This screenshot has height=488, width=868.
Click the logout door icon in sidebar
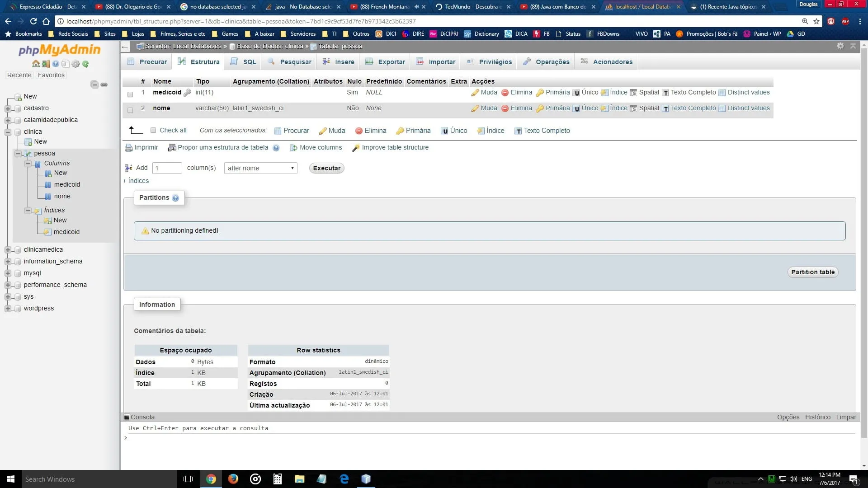tap(46, 64)
